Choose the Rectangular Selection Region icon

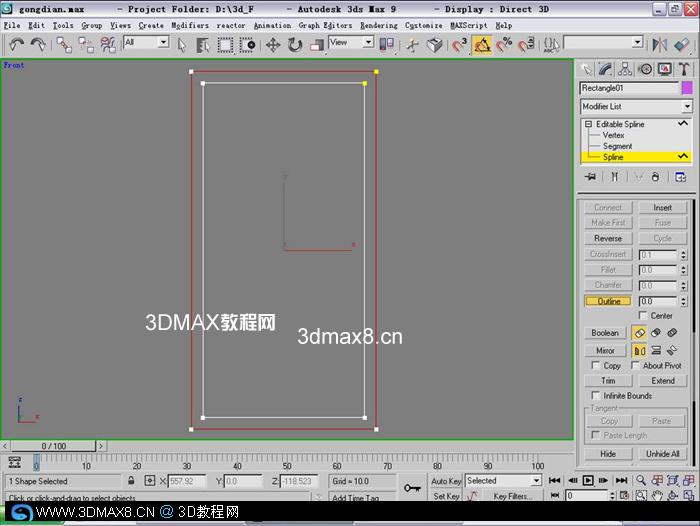pos(225,45)
